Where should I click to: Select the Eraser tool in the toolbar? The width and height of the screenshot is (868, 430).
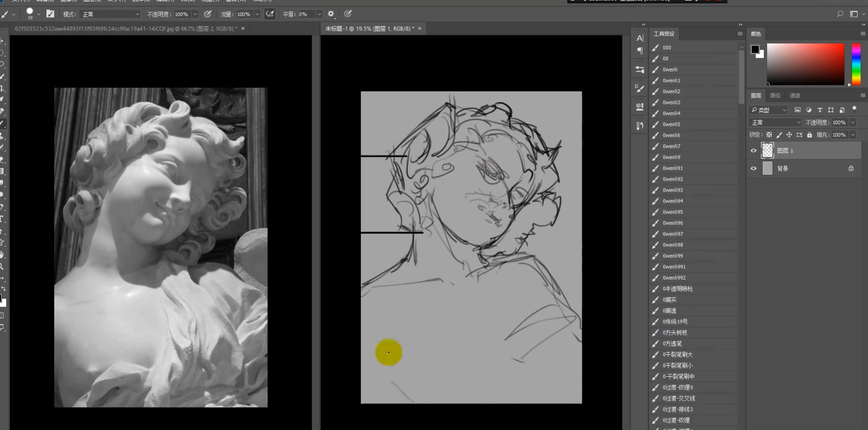point(2,159)
